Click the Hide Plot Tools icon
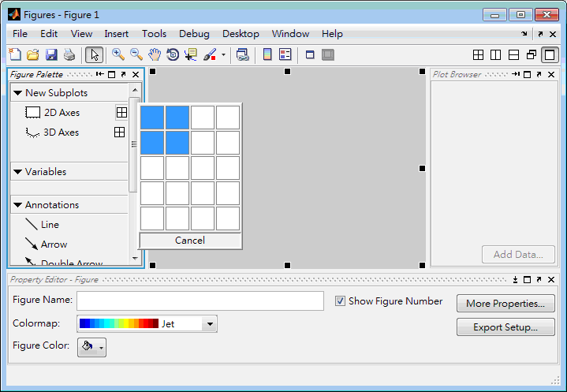The height and width of the screenshot is (392, 567). [x=310, y=55]
